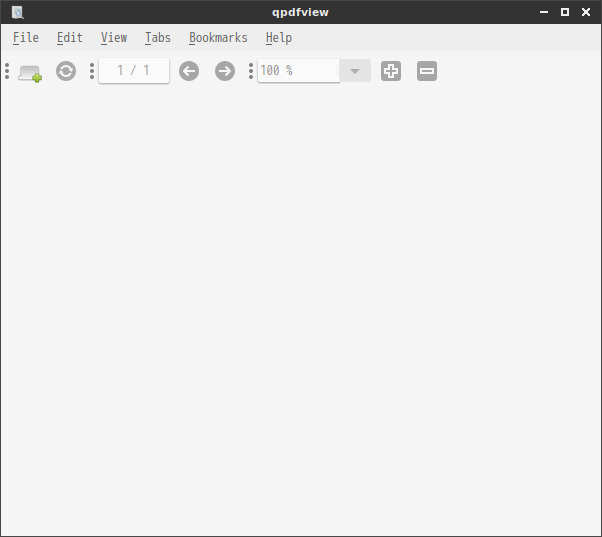Click the edit toolbar handle before page field
This screenshot has height=537, width=602.
click(92, 71)
